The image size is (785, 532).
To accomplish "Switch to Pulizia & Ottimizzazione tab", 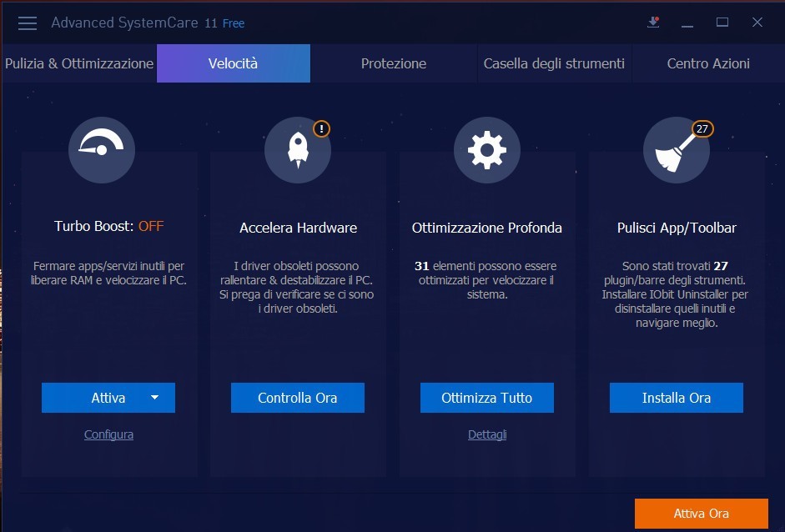I will tap(78, 63).
